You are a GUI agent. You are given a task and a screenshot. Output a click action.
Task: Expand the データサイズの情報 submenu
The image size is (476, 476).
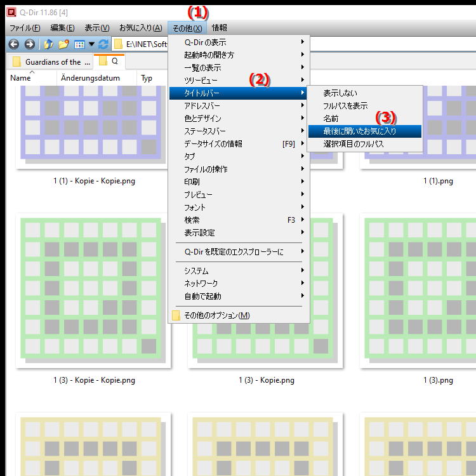click(238, 144)
